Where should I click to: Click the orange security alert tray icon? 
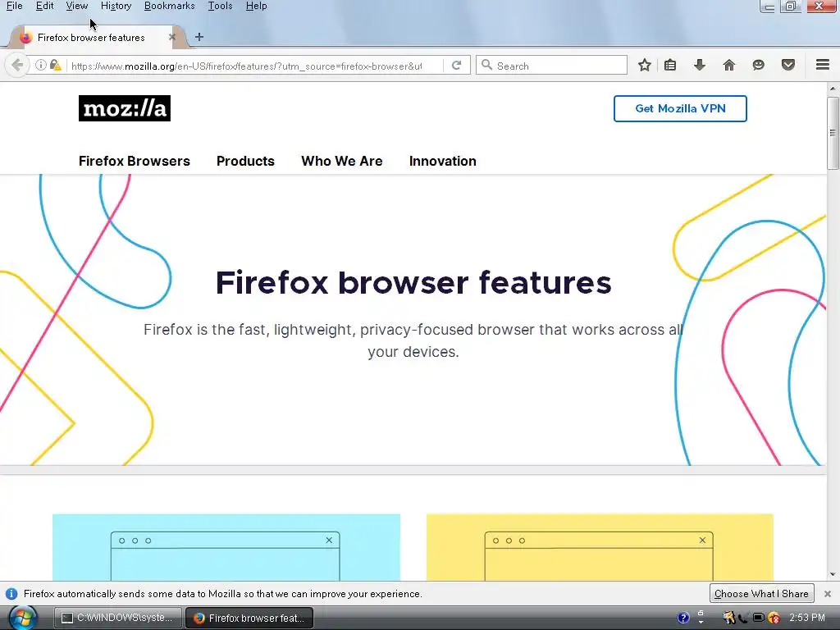pos(774,618)
